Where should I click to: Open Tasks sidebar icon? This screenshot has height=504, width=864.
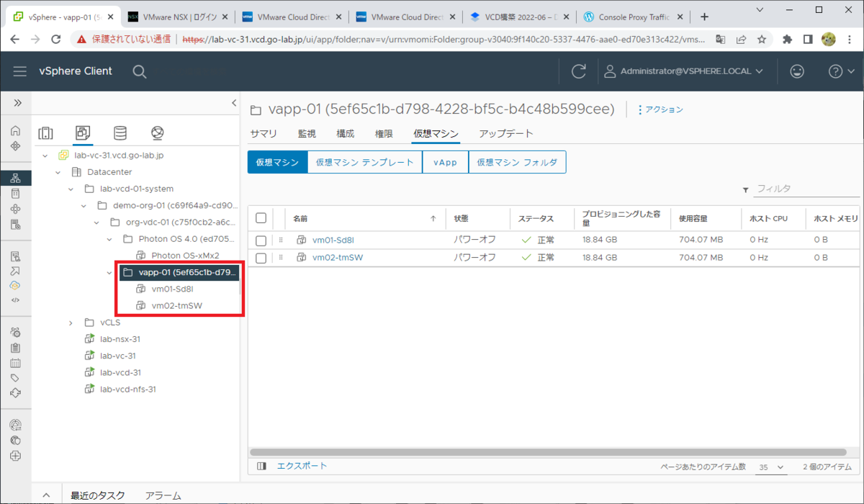(x=16, y=348)
